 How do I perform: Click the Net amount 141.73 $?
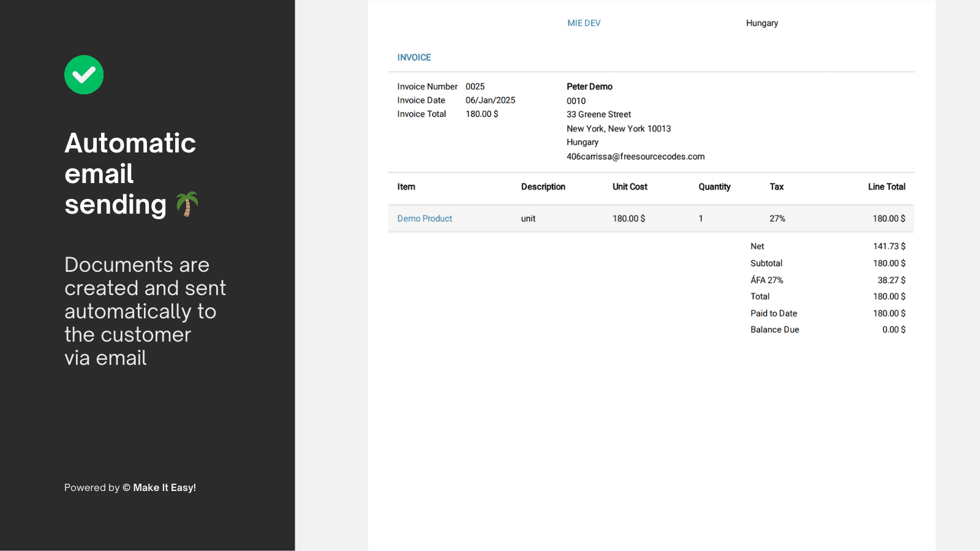point(889,246)
